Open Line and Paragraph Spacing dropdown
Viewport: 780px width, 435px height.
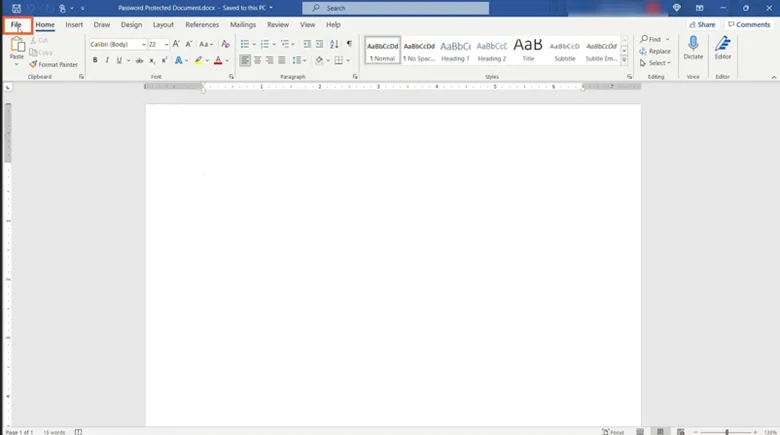(x=299, y=60)
